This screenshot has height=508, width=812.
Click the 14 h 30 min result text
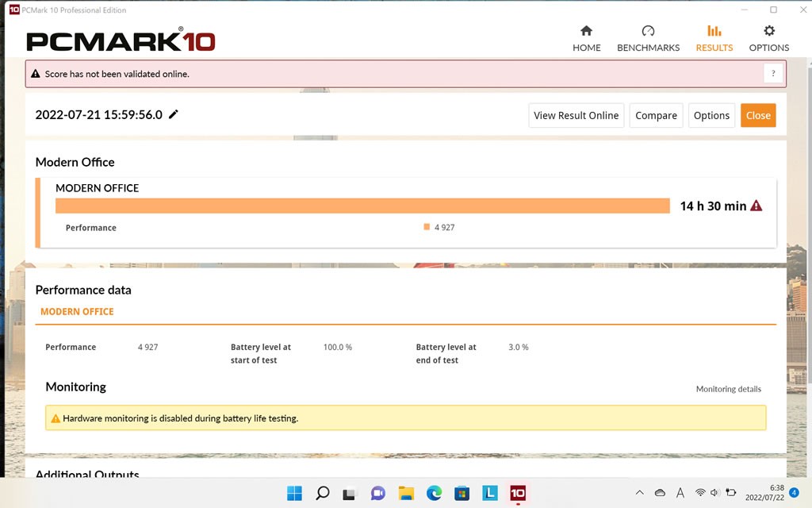(713, 206)
